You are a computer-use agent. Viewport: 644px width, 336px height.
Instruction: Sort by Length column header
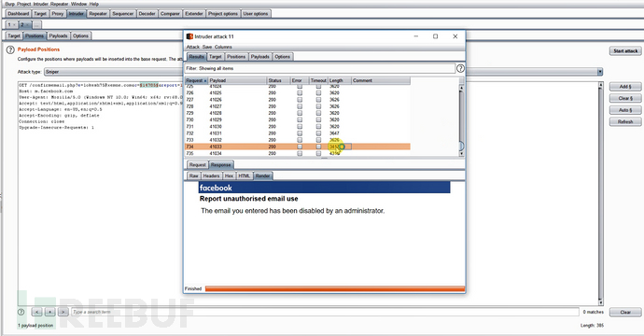339,80
